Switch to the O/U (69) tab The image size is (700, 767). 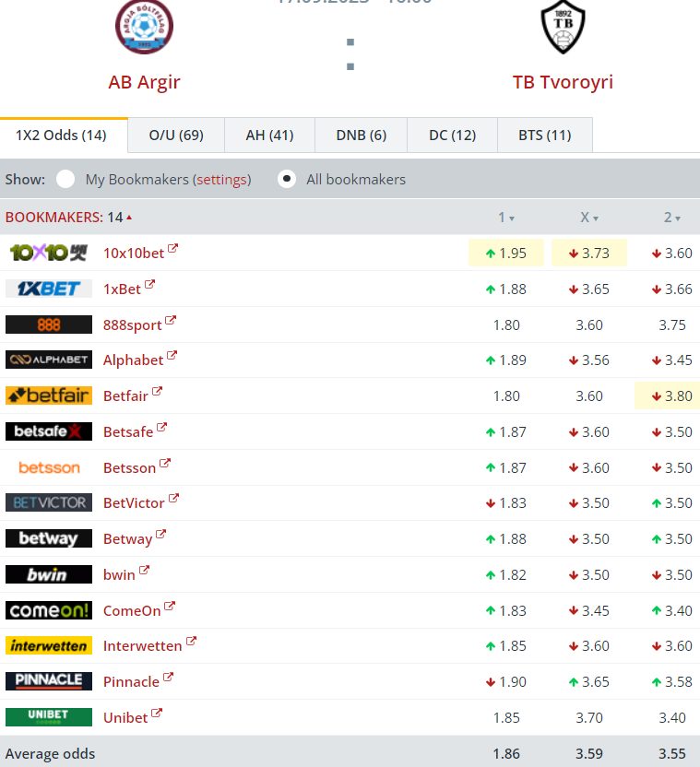click(176, 136)
